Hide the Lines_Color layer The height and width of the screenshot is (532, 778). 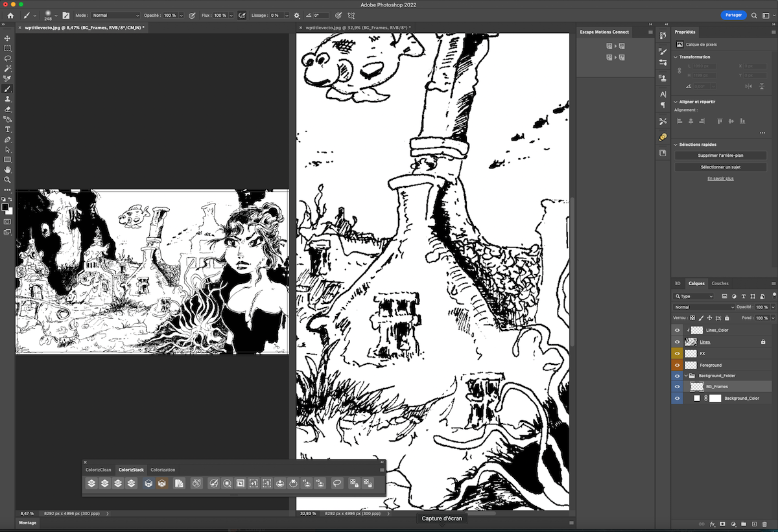pyautogui.click(x=678, y=330)
